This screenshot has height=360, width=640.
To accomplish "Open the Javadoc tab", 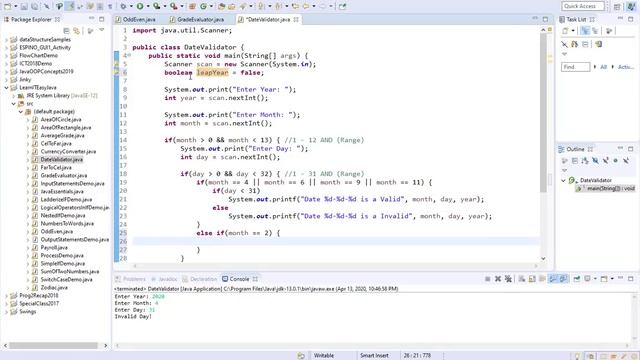I will tap(164, 279).
